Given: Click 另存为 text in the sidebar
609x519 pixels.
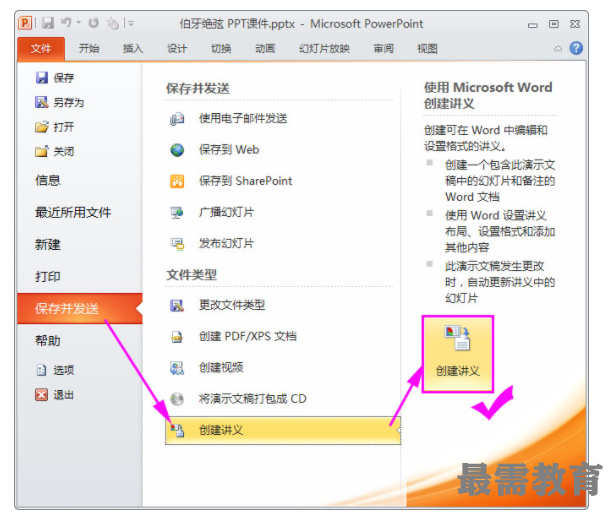Looking at the screenshot, I should 69,103.
